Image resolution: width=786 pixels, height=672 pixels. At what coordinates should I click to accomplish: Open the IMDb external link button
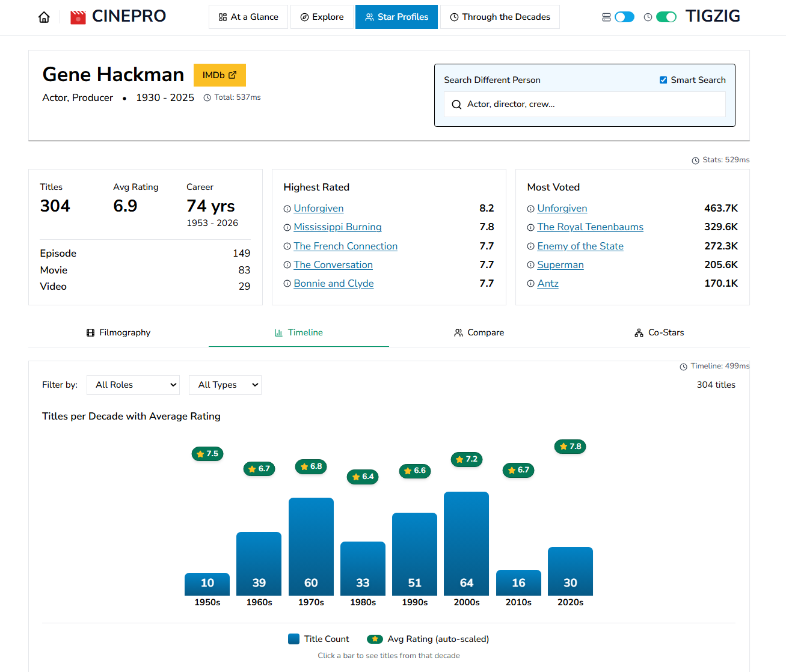pyautogui.click(x=220, y=75)
